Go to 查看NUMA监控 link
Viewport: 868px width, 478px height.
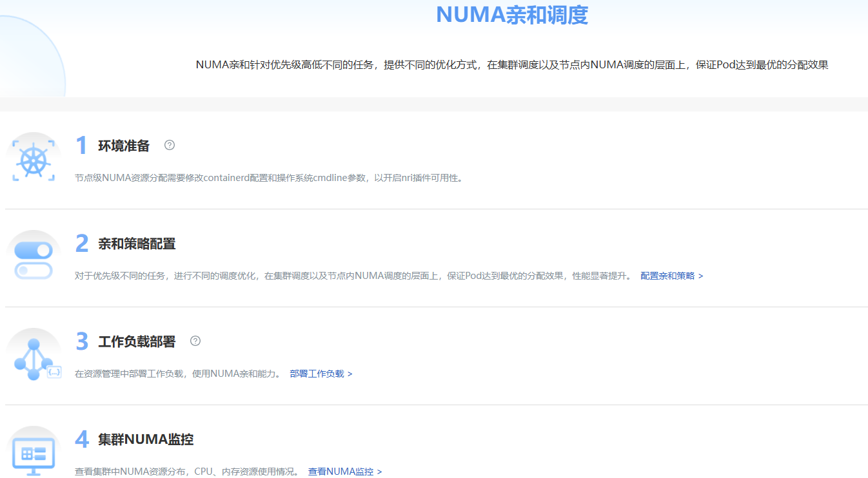(344, 472)
